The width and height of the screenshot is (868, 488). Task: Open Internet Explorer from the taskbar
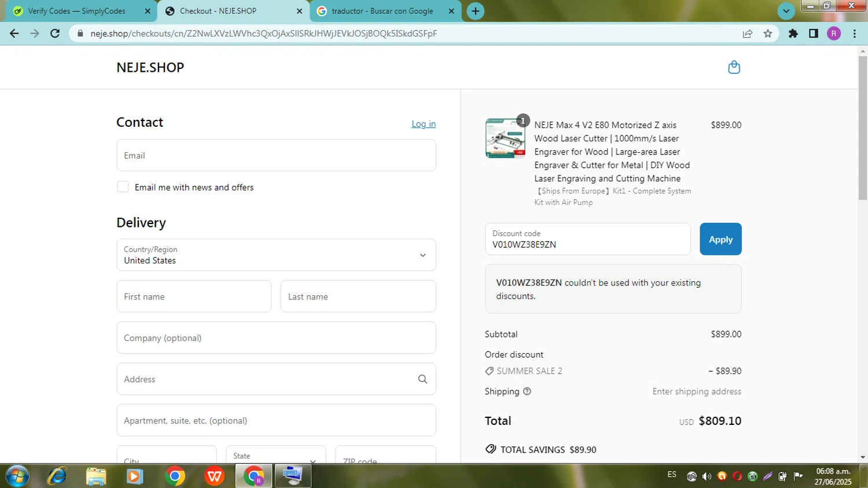57,476
